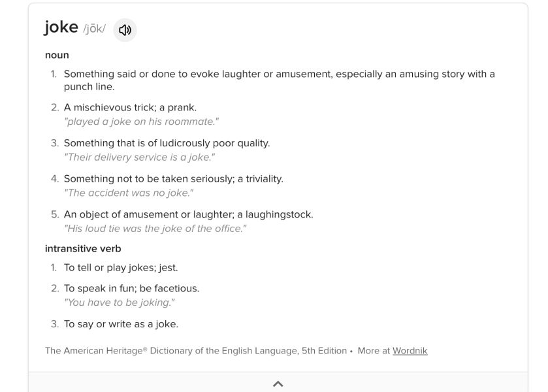Click the "noun" part of speech heading
Screen dimensions: 548x392
coord(57,56)
